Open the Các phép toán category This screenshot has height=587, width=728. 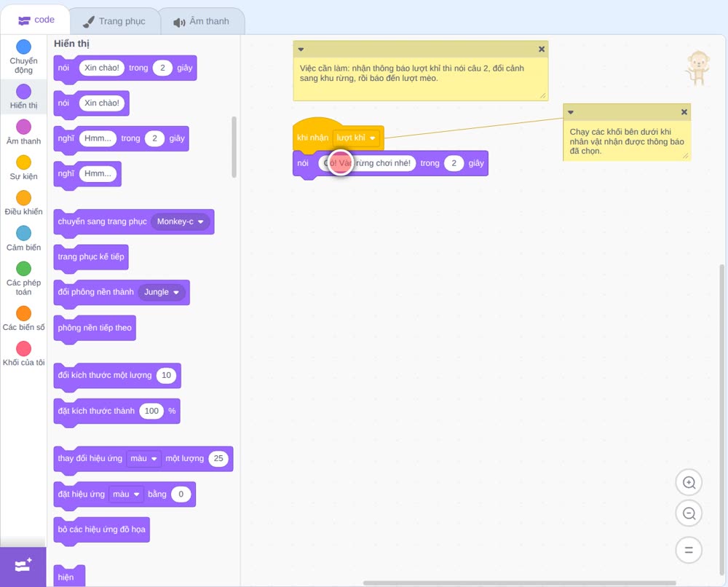click(24, 279)
